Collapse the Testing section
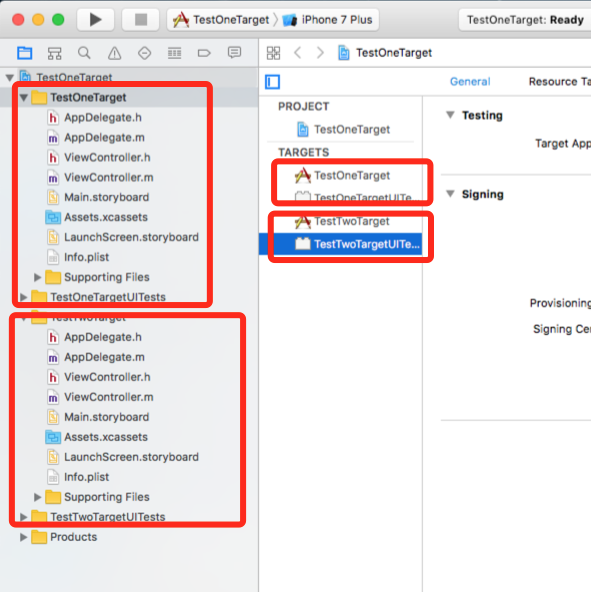Image resolution: width=591 pixels, height=592 pixels. [450, 115]
